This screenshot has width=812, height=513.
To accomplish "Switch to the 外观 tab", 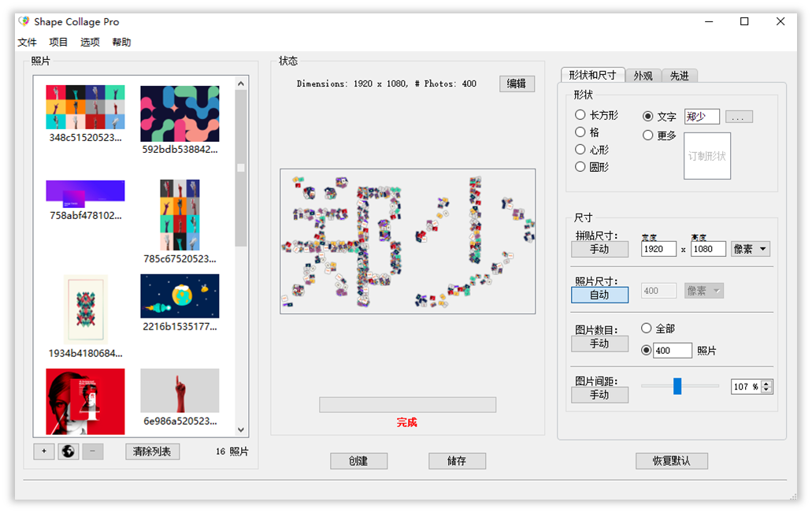I will pyautogui.click(x=643, y=76).
